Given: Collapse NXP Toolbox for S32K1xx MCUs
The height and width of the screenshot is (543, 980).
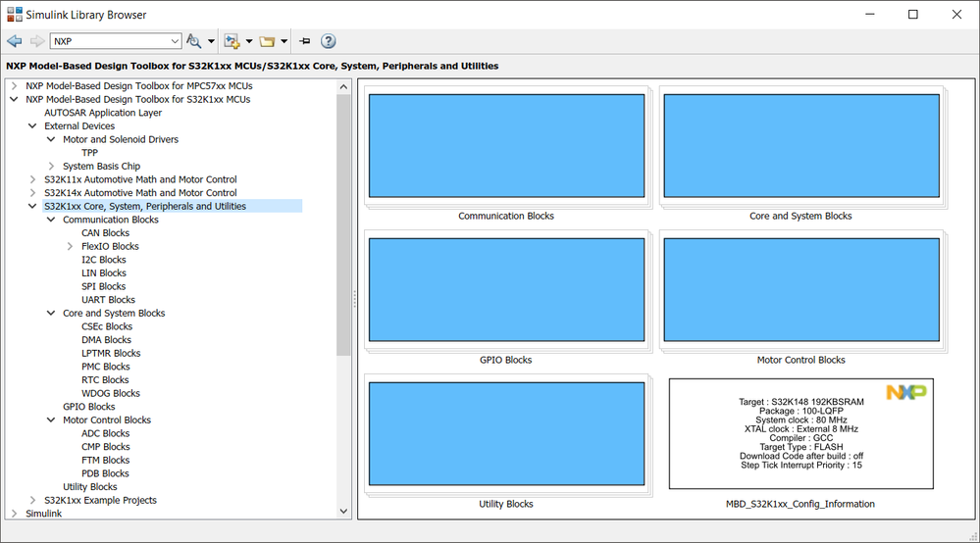Looking at the screenshot, I should 14,99.
